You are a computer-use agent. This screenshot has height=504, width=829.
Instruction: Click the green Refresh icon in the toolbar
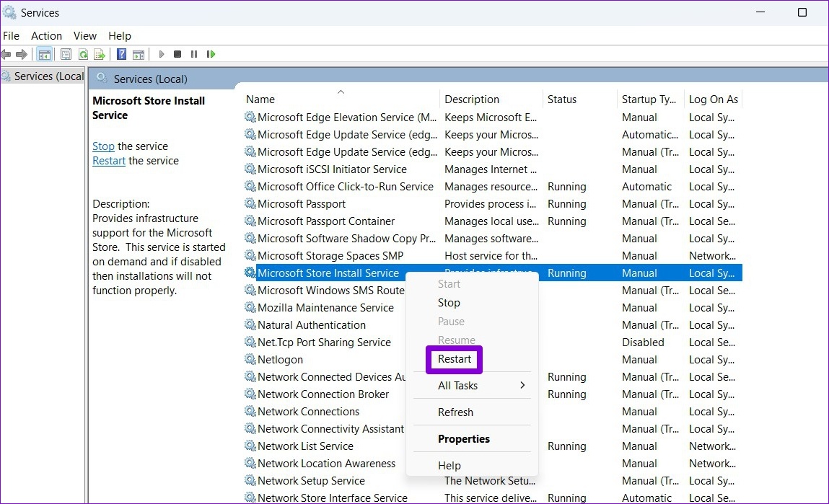83,54
